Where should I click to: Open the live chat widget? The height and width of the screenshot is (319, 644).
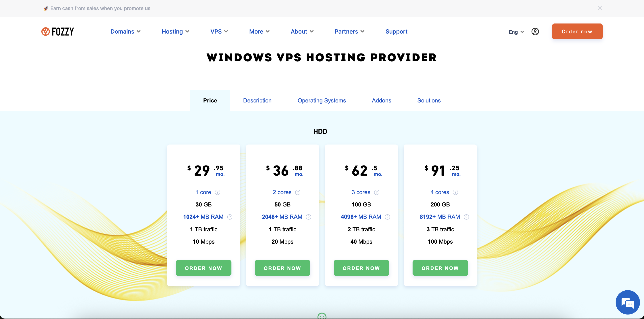[628, 302]
